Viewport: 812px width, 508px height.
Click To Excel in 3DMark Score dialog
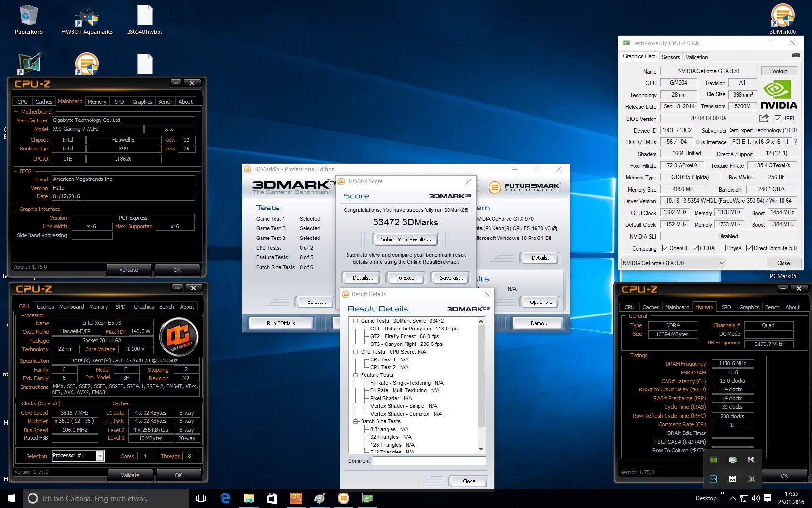pyautogui.click(x=406, y=278)
